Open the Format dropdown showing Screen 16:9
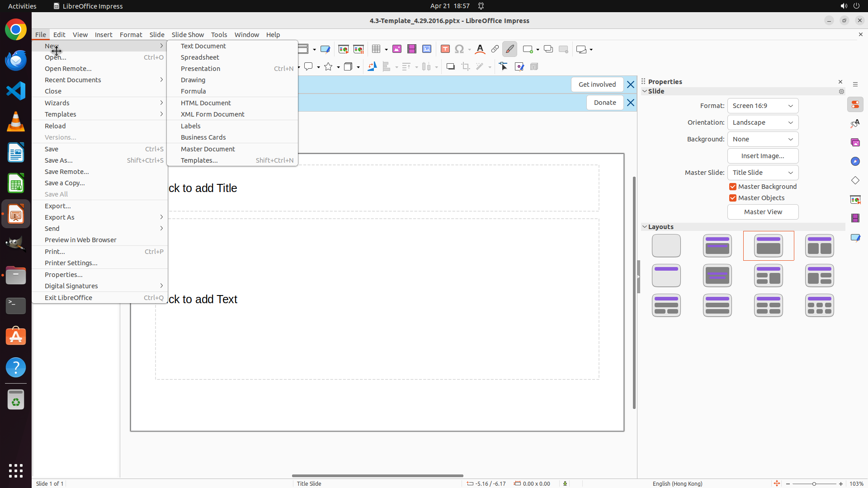 pyautogui.click(x=763, y=106)
